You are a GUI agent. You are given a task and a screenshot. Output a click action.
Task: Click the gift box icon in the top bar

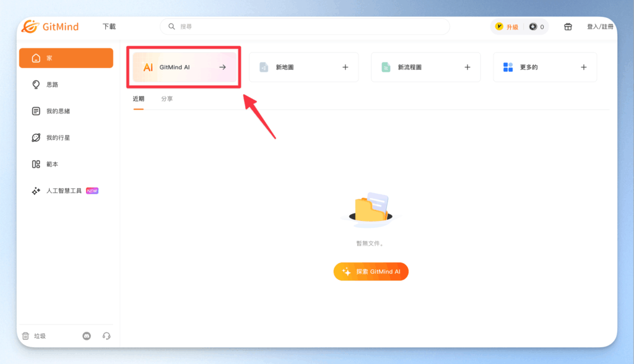pyautogui.click(x=568, y=26)
